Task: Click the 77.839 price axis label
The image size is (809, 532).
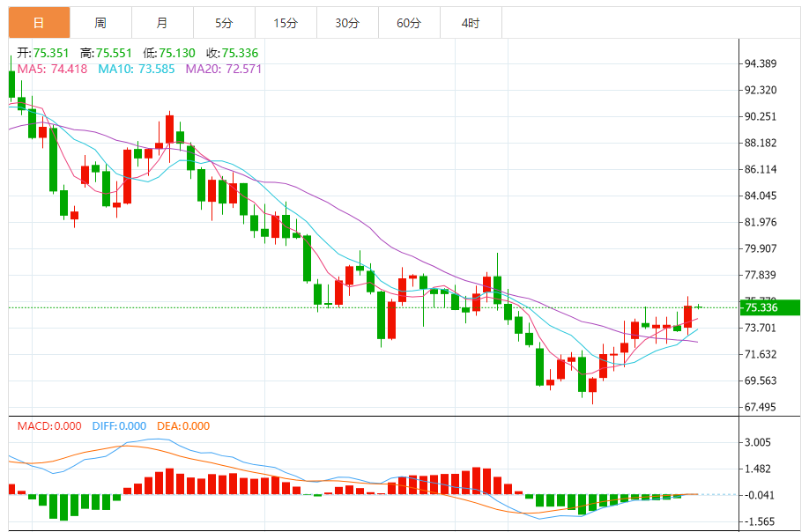Action: coord(761,276)
